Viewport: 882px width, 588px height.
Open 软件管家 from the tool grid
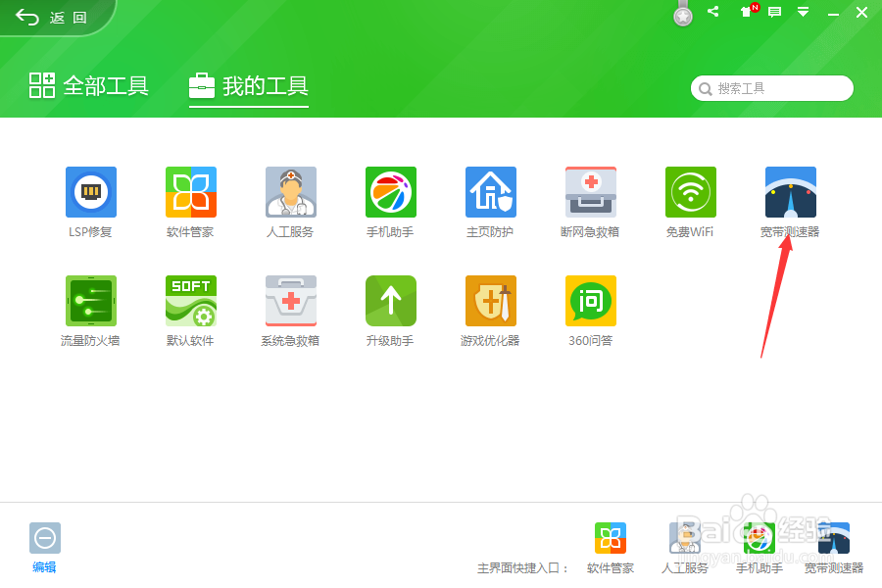click(x=190, y=192)
